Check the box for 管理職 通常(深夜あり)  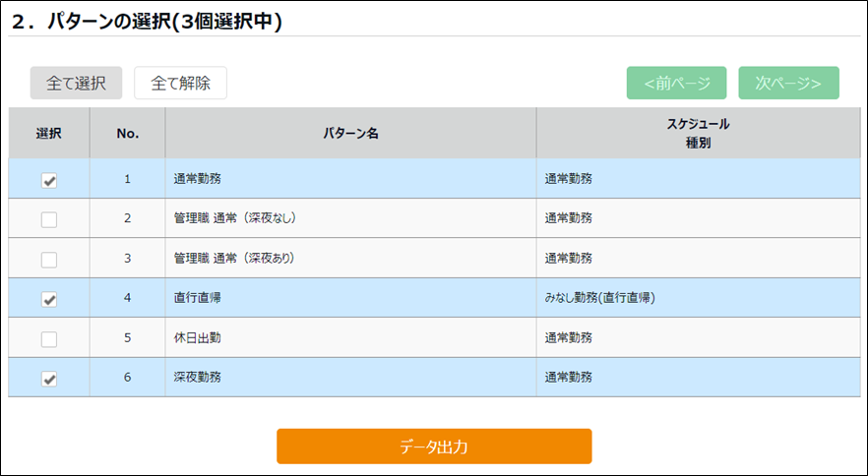pos(49,261)
